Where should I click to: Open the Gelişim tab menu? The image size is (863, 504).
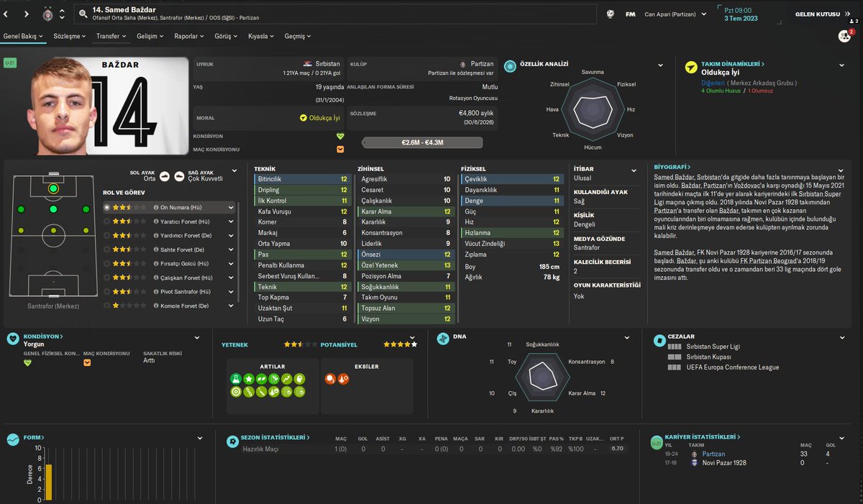pyautogui.click(x=150, y=36)
